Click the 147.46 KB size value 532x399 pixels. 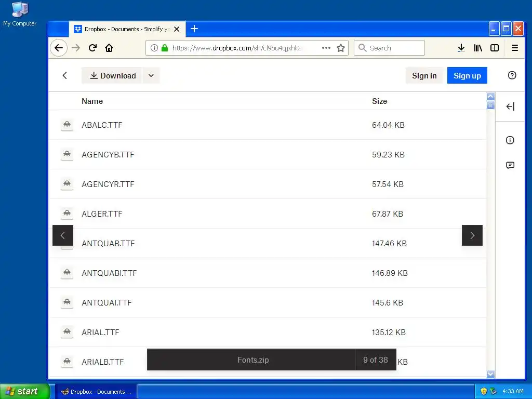(x=389, y=243)
